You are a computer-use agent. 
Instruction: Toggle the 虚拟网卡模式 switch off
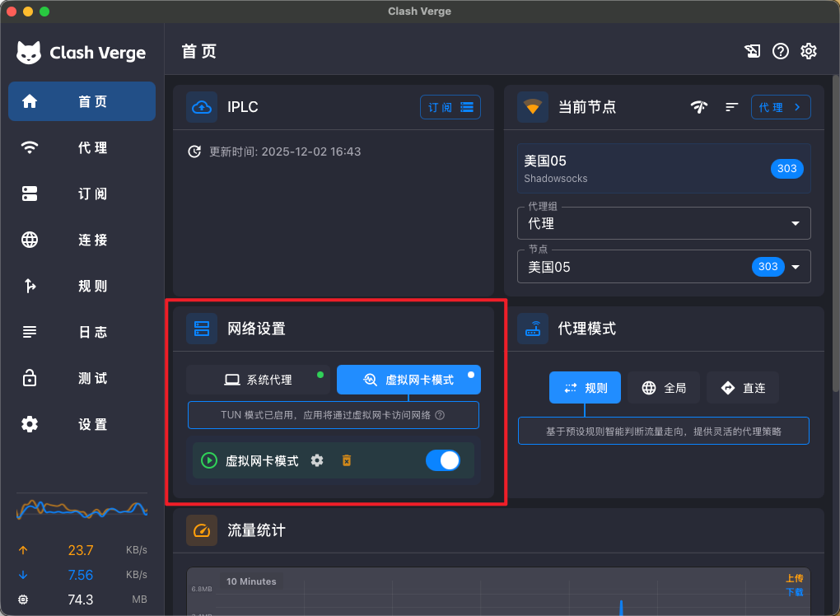(443, 460)
